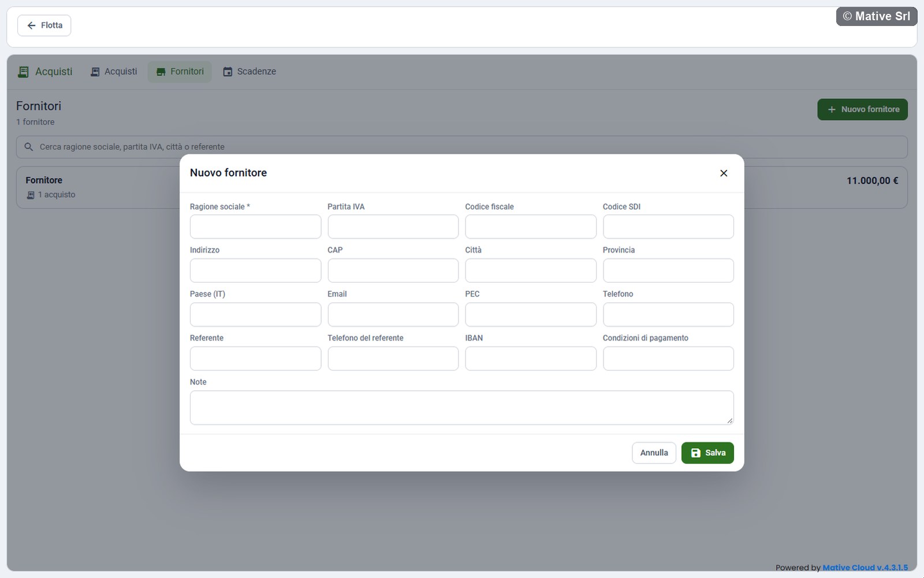Switch to the Scadenze tab

[x=249, y=72]
